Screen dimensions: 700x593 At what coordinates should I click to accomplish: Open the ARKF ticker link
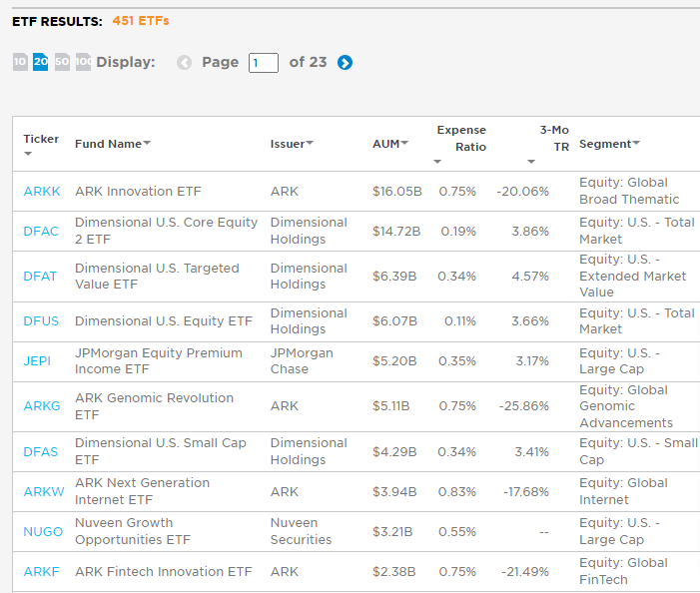click(x=42, y=572)
